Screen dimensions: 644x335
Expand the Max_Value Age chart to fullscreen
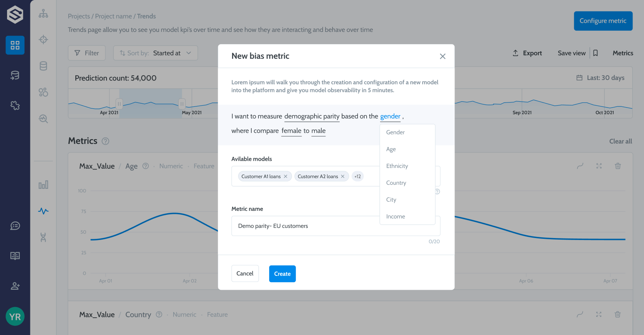[x=599, y=166]
